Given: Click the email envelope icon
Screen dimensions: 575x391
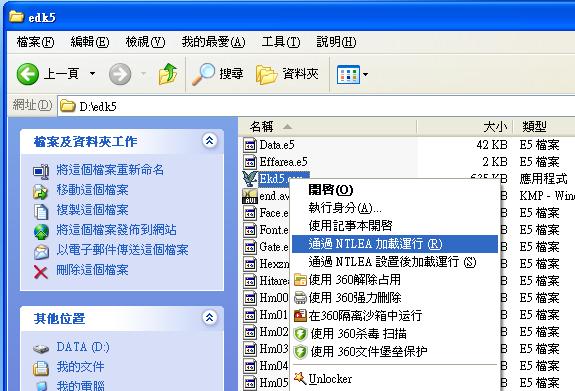Looking at the screenshot, I should coord(41,252).
